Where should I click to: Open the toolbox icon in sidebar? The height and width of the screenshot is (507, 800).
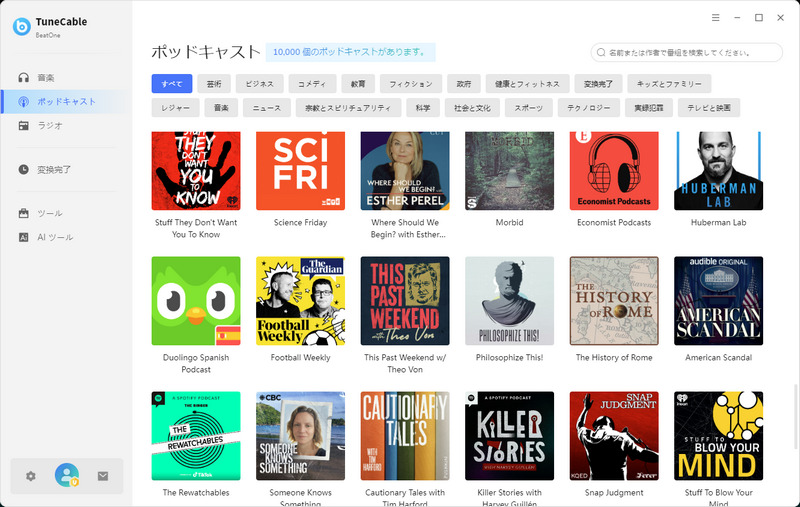point(23,213)
